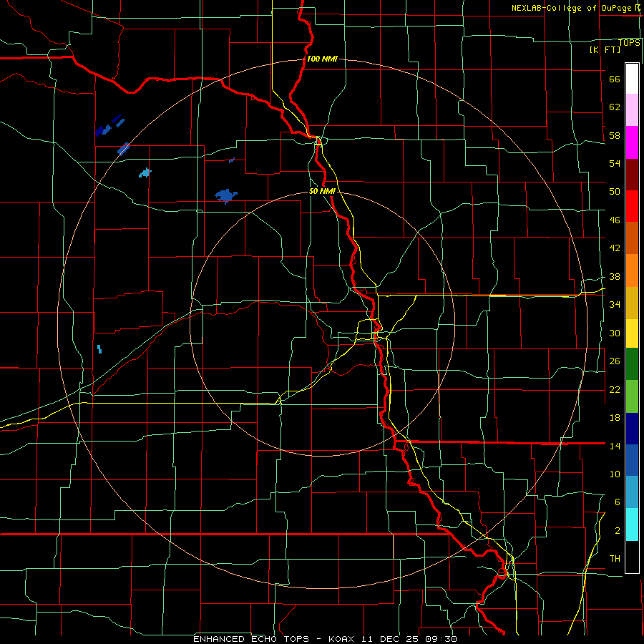Viewport: 644px width, 644px height.
Task: Click the light blue 10 kft legend swatch
Action: click(632, 492)
